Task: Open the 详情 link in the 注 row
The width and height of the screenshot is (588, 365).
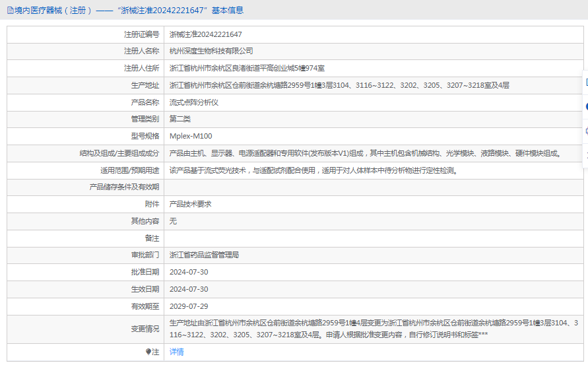Action: 176,352
